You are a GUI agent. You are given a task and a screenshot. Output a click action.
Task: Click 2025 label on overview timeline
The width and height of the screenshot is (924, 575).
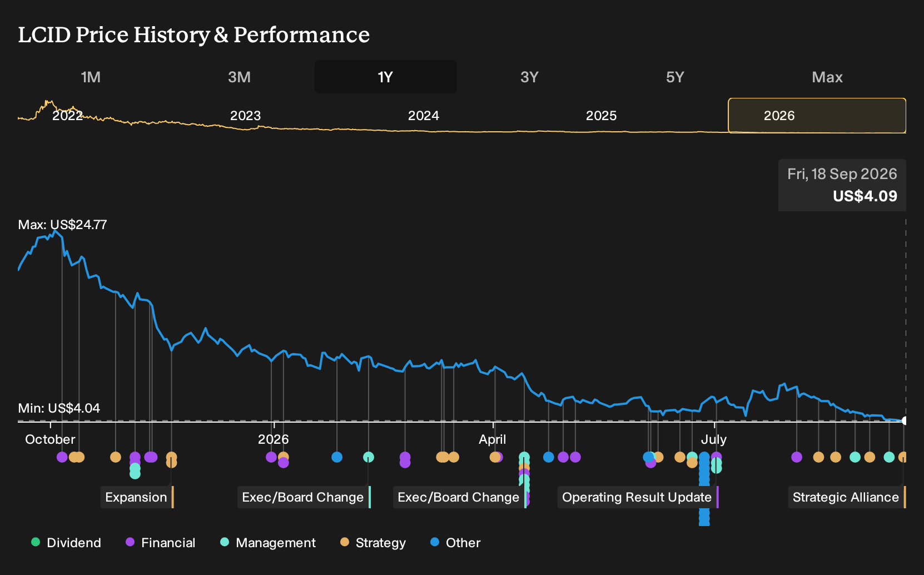602,116
